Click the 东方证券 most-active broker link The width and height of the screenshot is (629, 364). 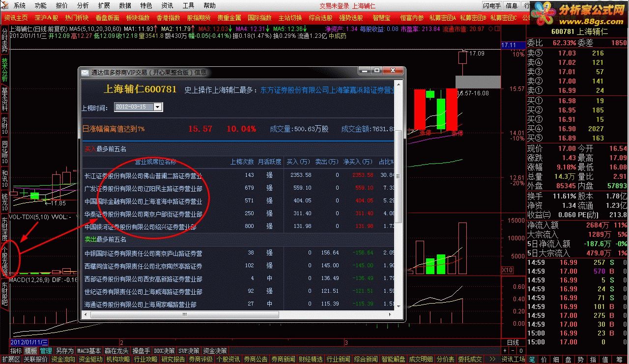327,90
